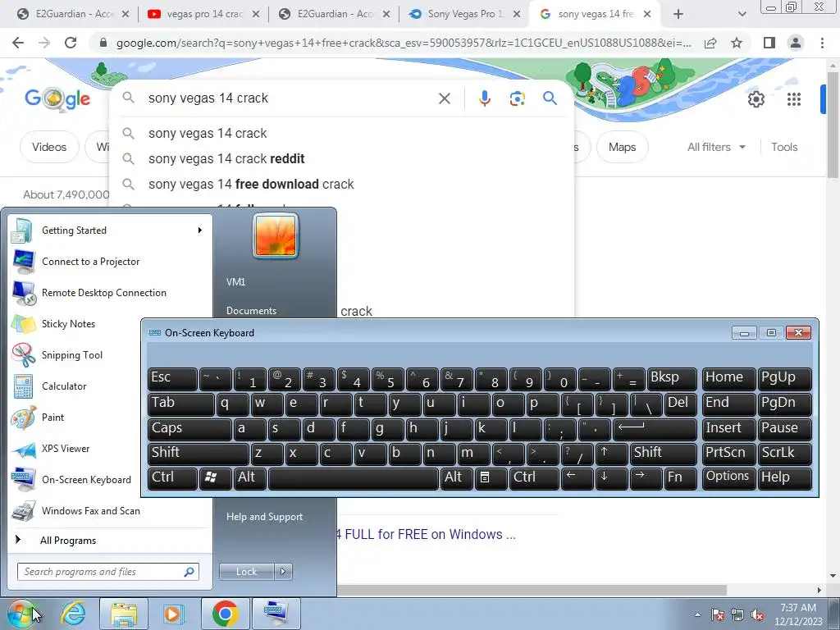Start a Google voice search
This screenshot has width=840, height=630.
click(x=484, y=98)
